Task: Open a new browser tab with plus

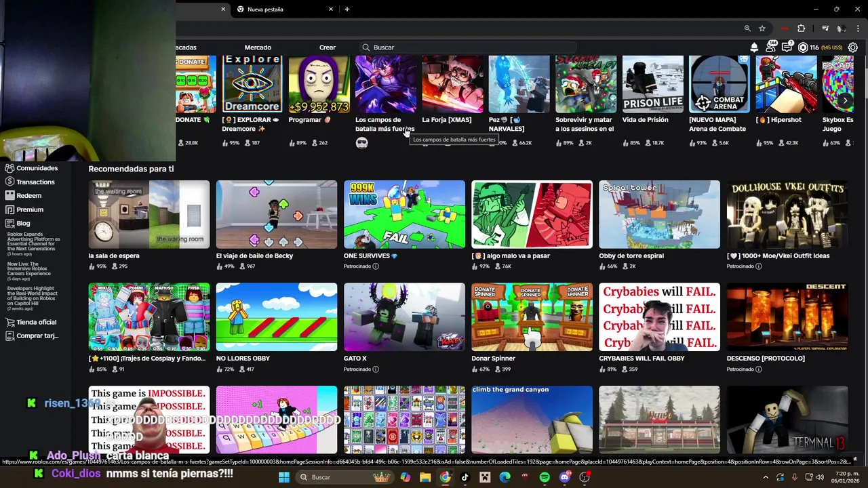Action: (347, 9)
